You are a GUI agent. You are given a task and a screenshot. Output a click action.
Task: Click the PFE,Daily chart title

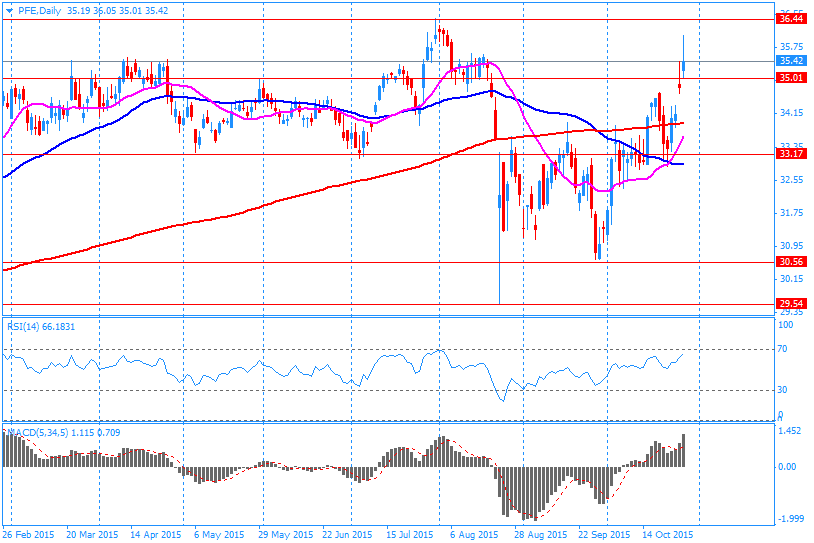click(39, 10)
